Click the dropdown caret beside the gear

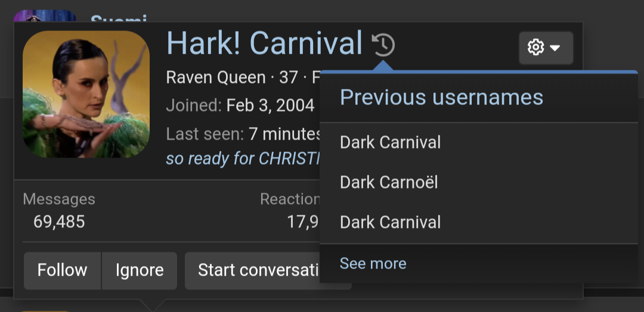click(555, 48)
